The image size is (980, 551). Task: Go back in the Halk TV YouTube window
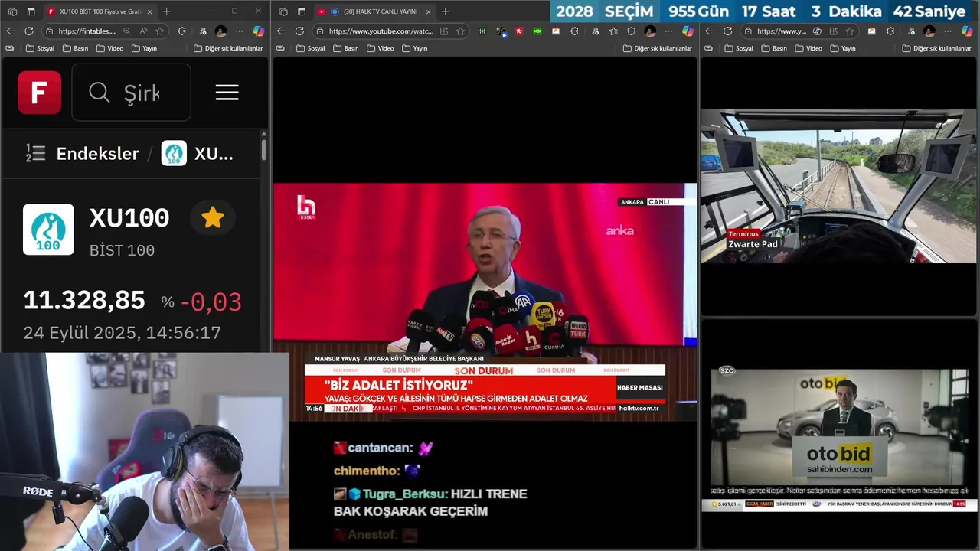281,31
